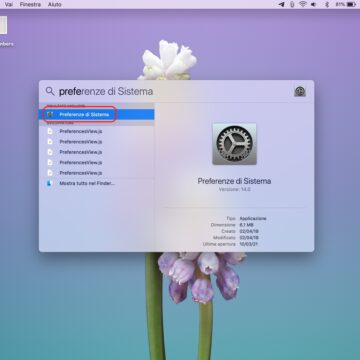Click the Versione 14.0 text
360x360 pixels.
pyautogui.click(x=234, y=189)
